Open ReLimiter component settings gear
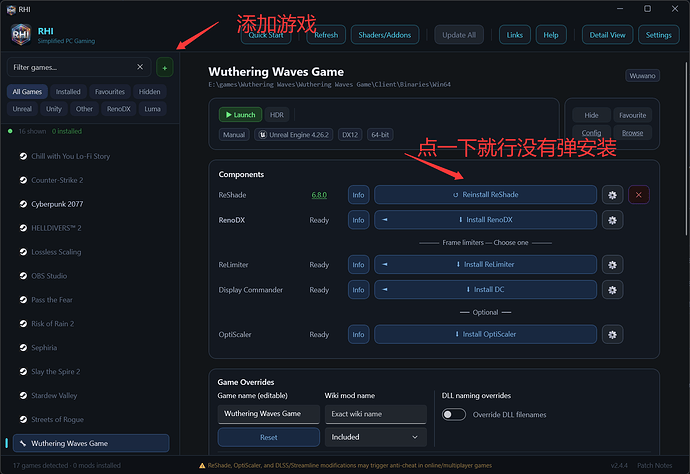690x474 pixels. coord(612,265)
